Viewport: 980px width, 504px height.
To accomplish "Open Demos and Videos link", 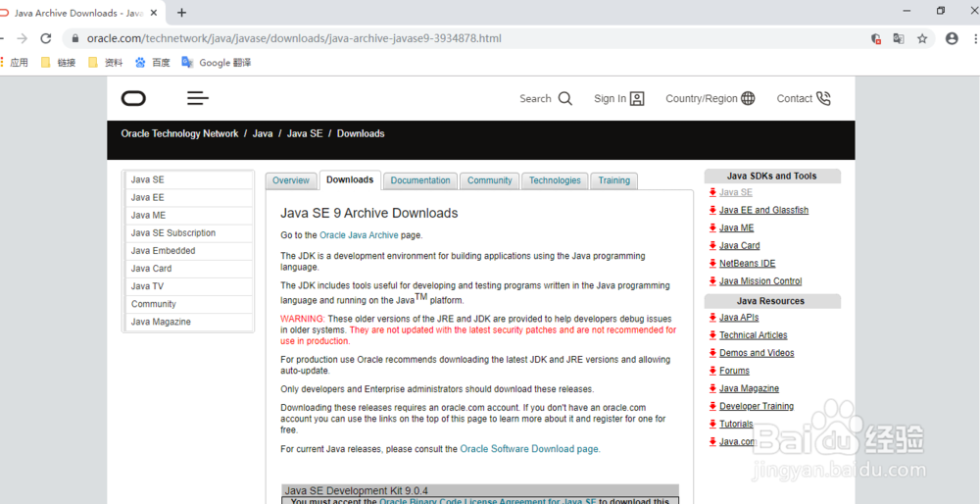I will point(757,353).
